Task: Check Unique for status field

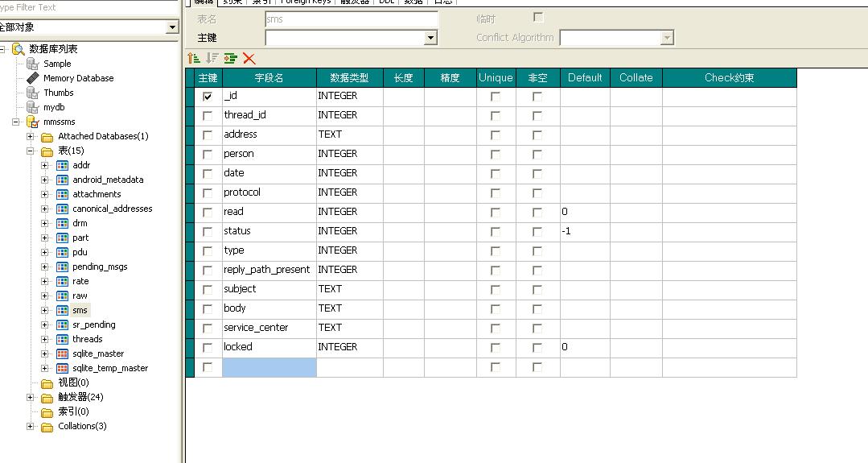Action: pos(496,232)
